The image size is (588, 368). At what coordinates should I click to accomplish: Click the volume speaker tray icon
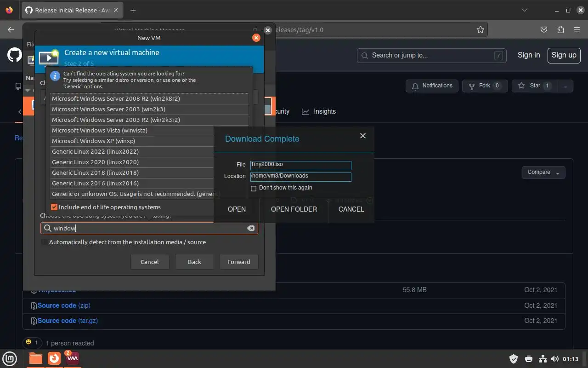[x=555, y=359]
